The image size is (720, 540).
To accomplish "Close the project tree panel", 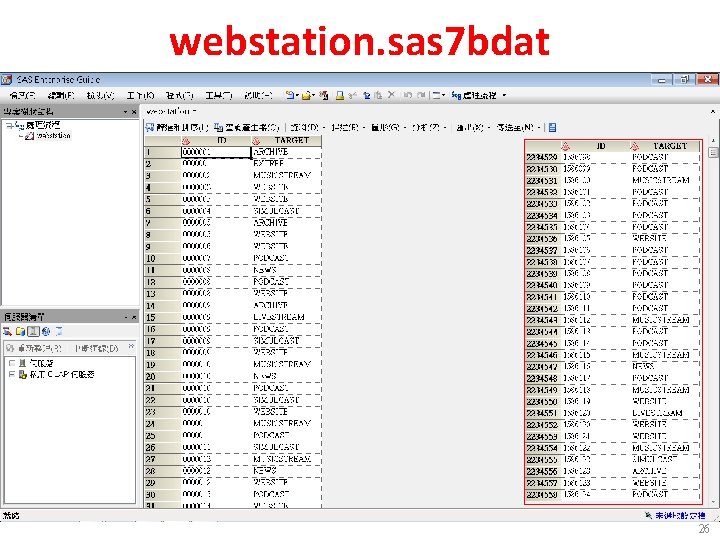I will point(134,112).
